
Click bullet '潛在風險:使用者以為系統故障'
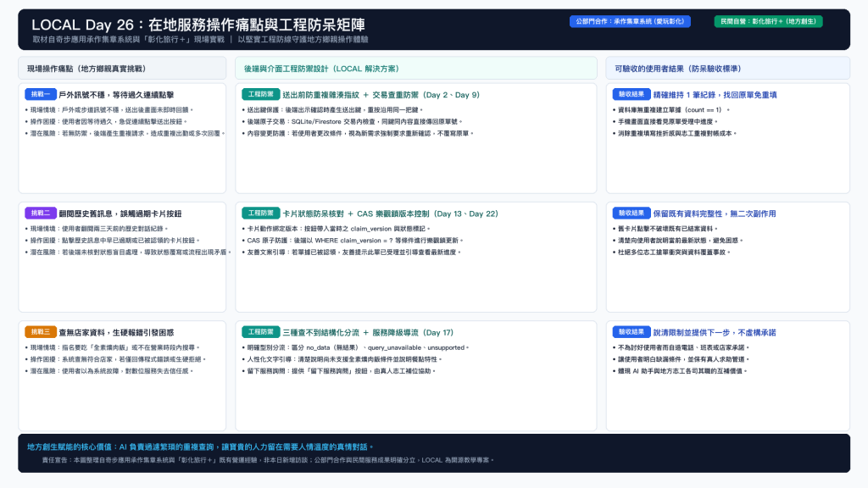point(109,371)
